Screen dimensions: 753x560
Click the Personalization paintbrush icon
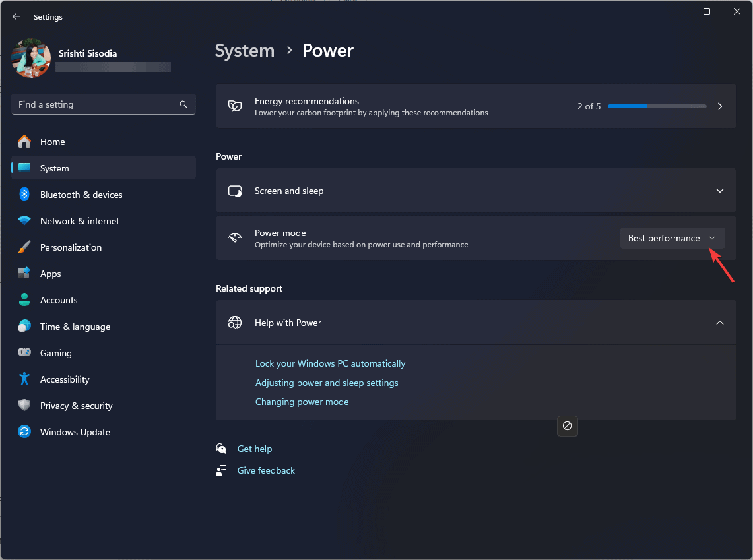24,247
